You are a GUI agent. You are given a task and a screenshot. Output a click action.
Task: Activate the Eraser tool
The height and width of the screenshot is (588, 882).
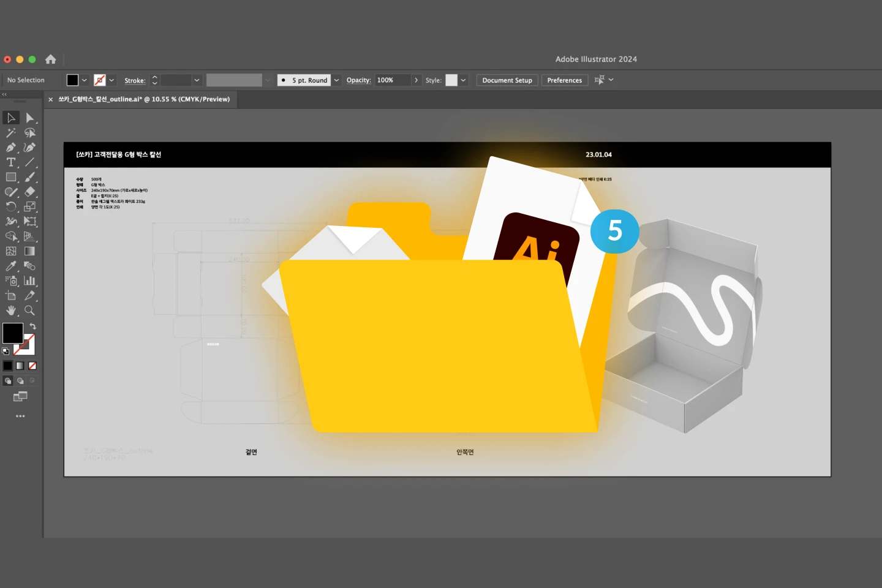[x=30, y=192]
